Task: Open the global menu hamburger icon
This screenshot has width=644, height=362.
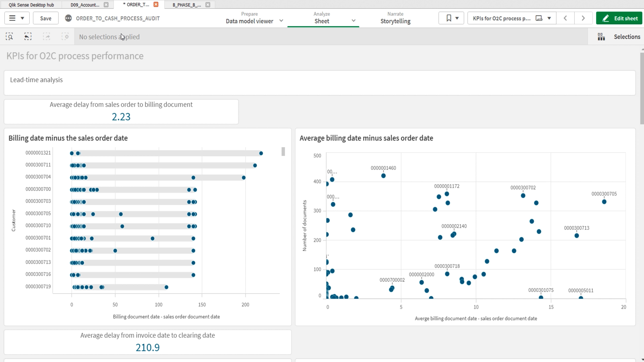Action: click(12, 18)
